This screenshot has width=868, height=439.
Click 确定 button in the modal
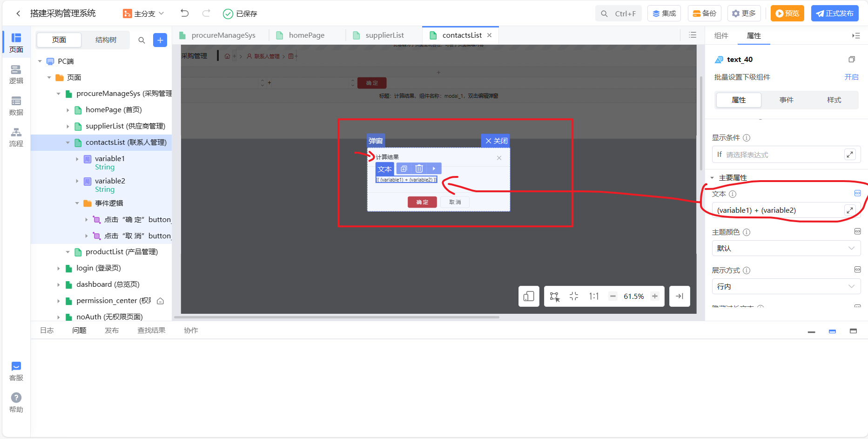coord(422,202)
